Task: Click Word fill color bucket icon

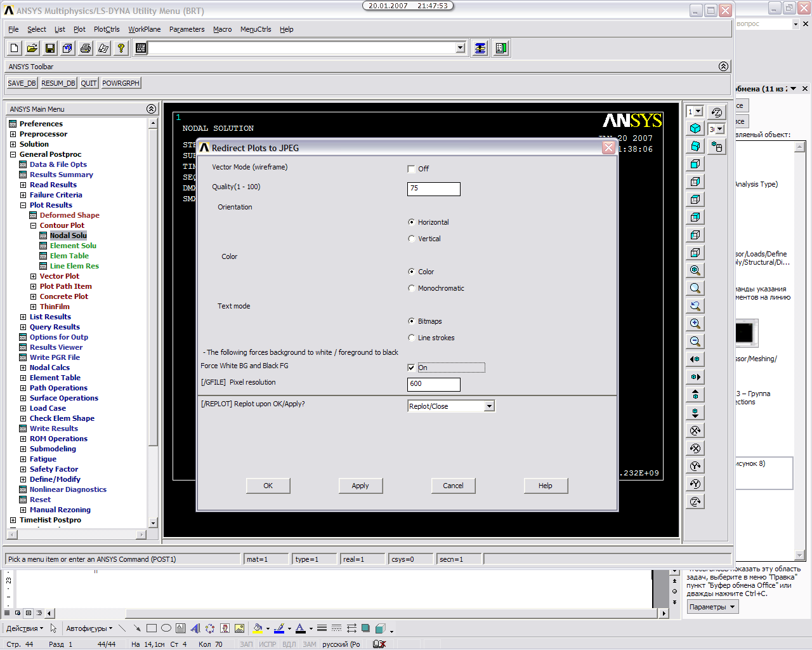Action: [x=257, y=628]
